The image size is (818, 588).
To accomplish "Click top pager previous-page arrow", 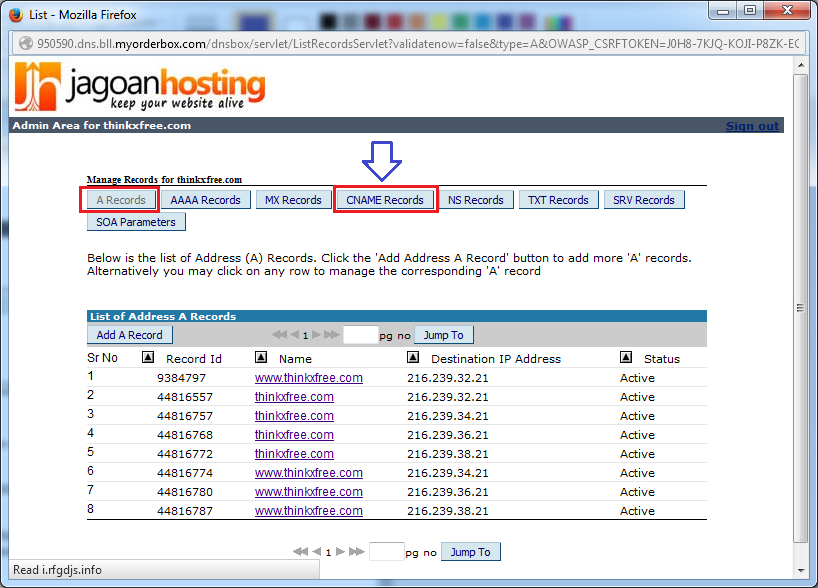I will pos(294,335).
